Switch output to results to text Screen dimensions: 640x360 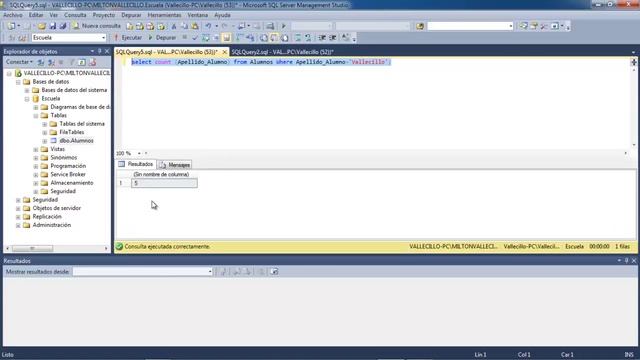(x=264, y=38)
